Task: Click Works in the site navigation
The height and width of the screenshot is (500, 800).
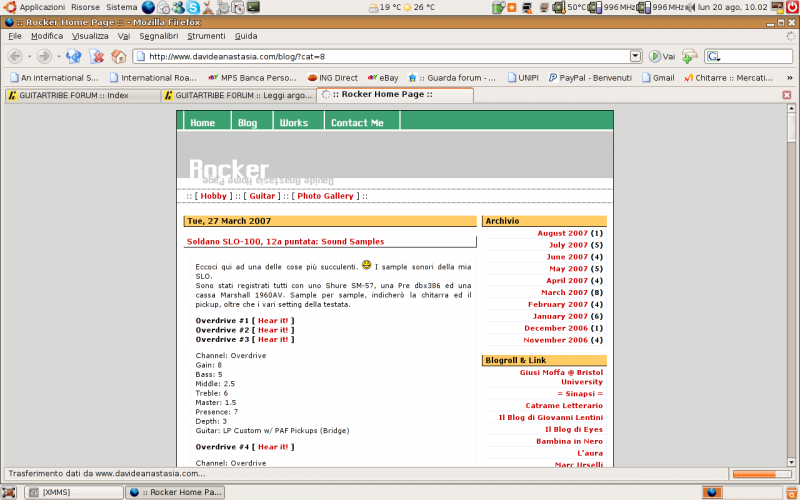Action: pyautogui.click(x=294, y=122)
